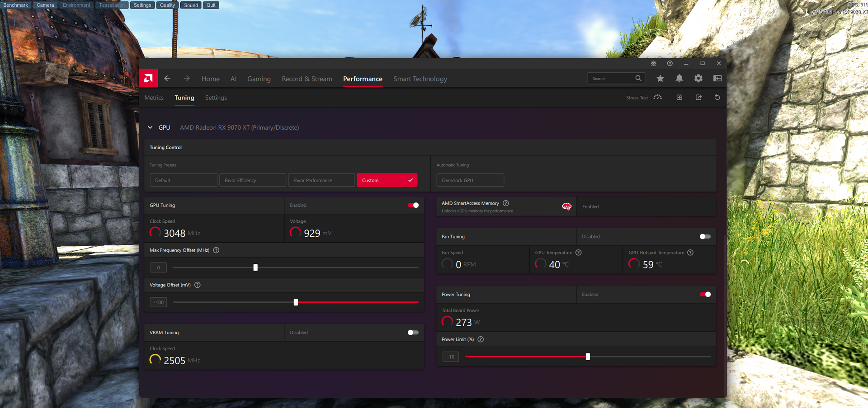The width and height of the screenshot is (868, 408).
Task: Select the Default tuning preset
Action: tap(184, 180)
